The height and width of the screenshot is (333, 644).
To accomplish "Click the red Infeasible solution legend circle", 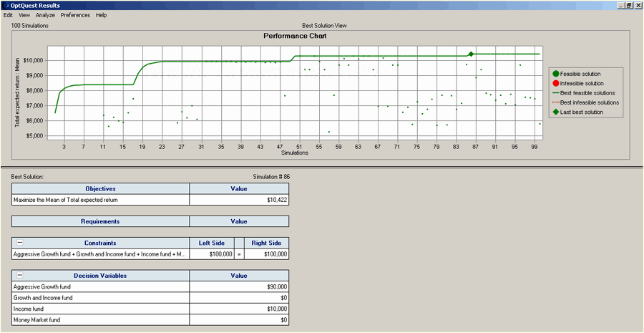I will (x=555, y=83).
